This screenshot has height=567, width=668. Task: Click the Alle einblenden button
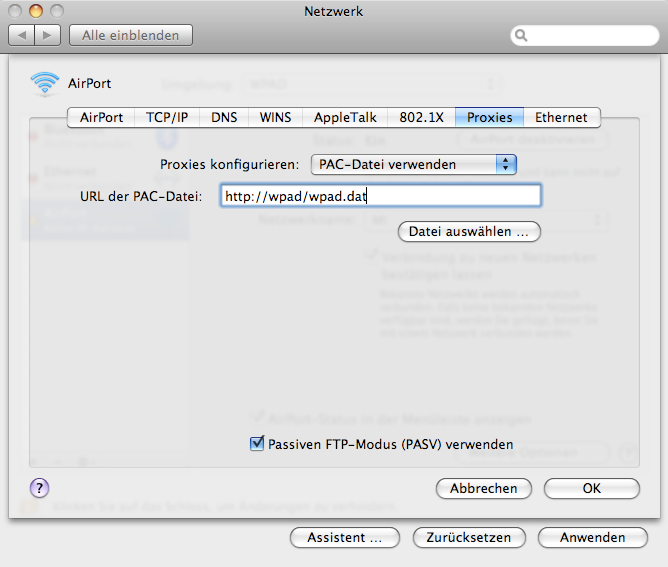pyautogui.click(x=131, y=35)
